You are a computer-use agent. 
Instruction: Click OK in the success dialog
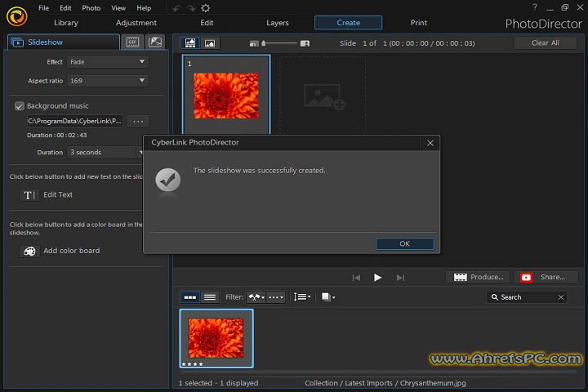[405, 244]
